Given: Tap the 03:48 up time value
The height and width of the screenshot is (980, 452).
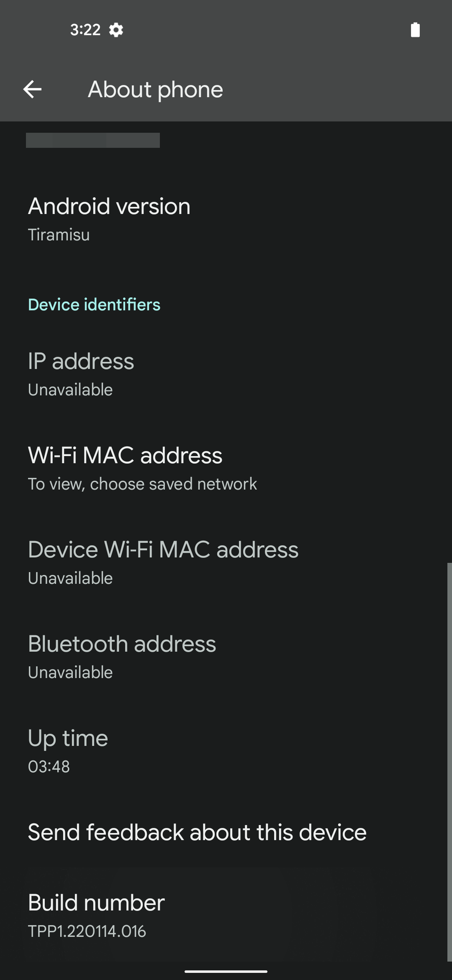Looking at the screenshot, I should pyautogui.click(x=49, y=767).
